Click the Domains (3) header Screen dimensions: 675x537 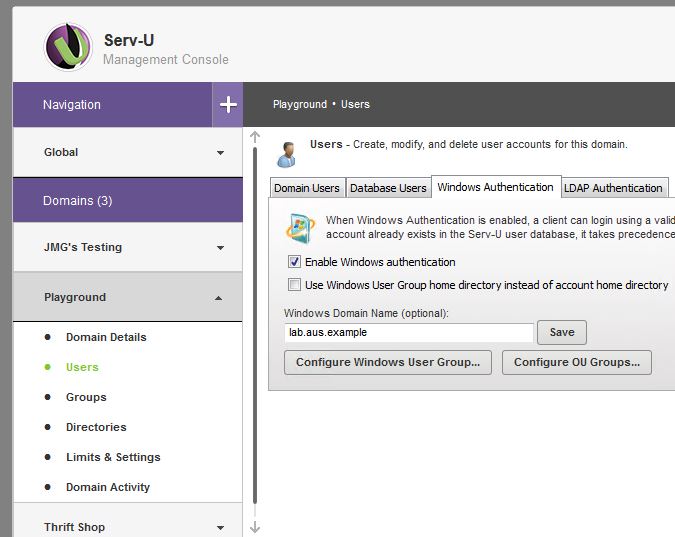128,201
